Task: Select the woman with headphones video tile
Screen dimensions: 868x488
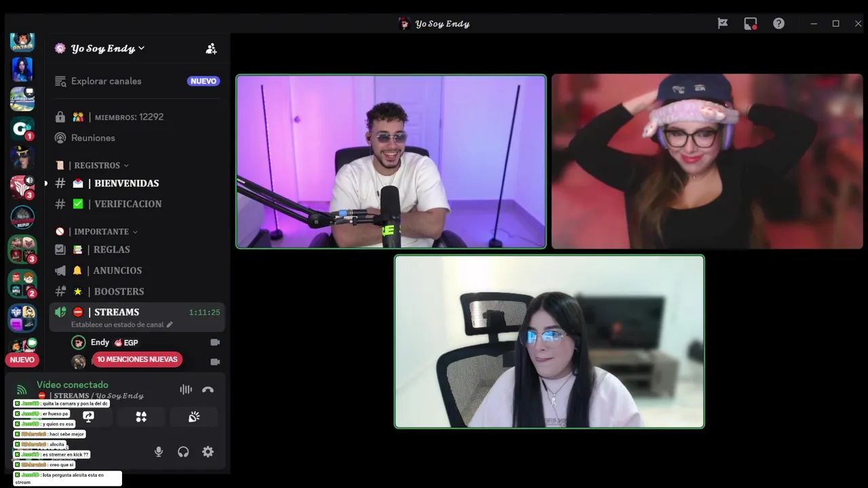Action: (x=707, y=161)
